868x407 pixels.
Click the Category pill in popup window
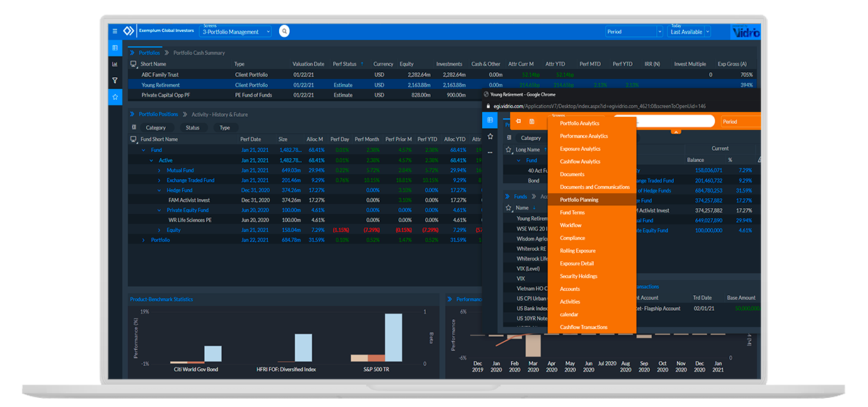pyautogui.click(x=531, y=138)
